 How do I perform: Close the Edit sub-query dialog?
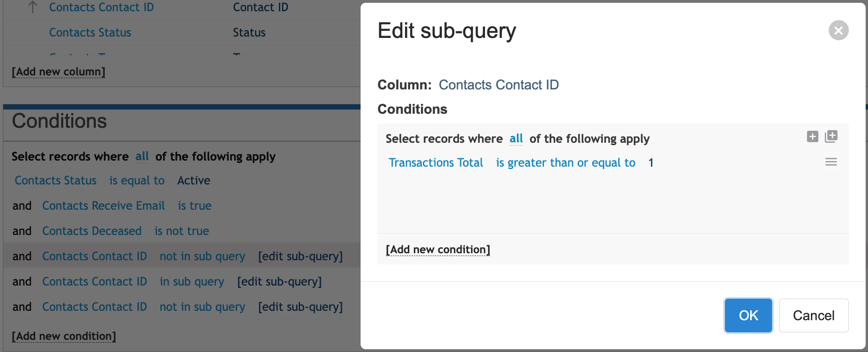coord(839,30)
